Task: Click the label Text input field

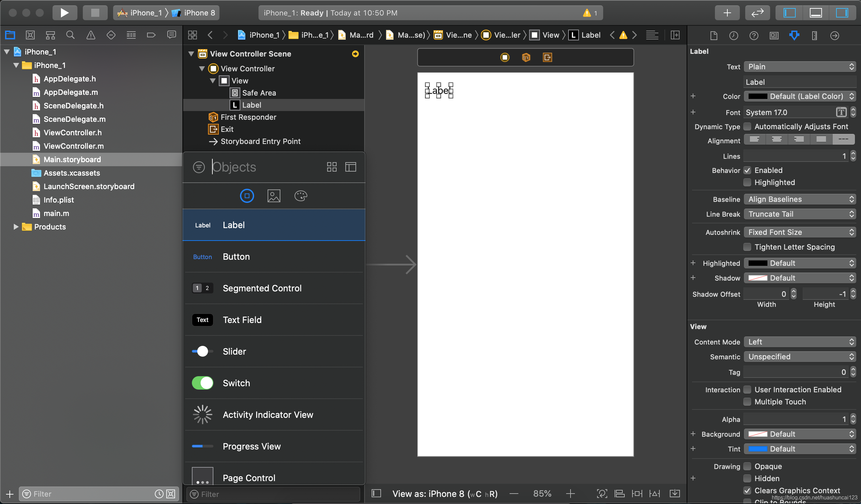Action: (799, 82)
